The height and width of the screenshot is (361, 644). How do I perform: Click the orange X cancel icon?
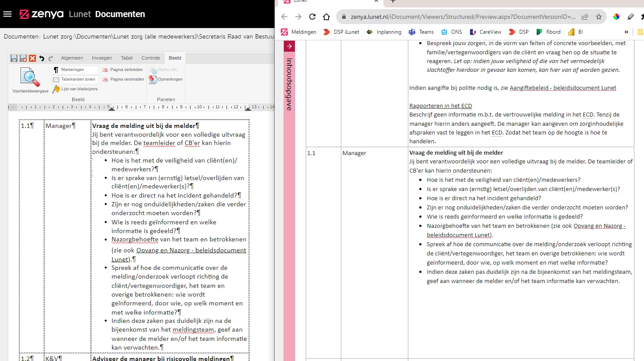click(32, 58)
